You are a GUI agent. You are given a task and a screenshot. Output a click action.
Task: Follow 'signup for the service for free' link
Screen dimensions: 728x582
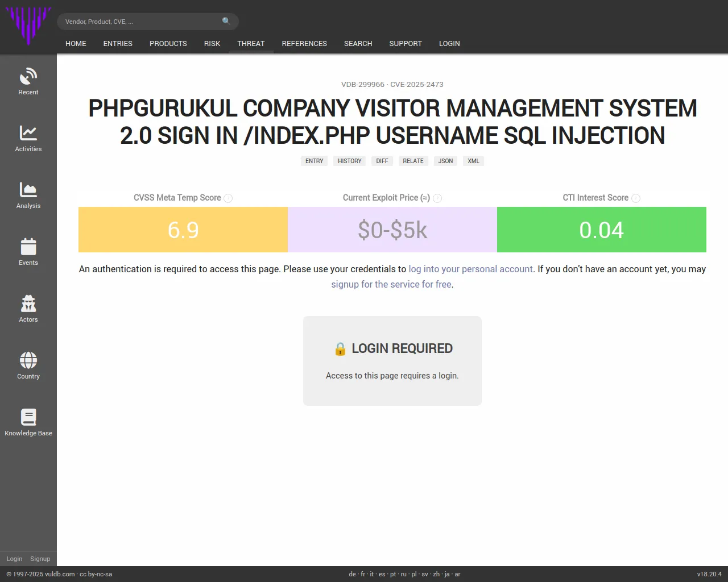click(x=391, y=284)
